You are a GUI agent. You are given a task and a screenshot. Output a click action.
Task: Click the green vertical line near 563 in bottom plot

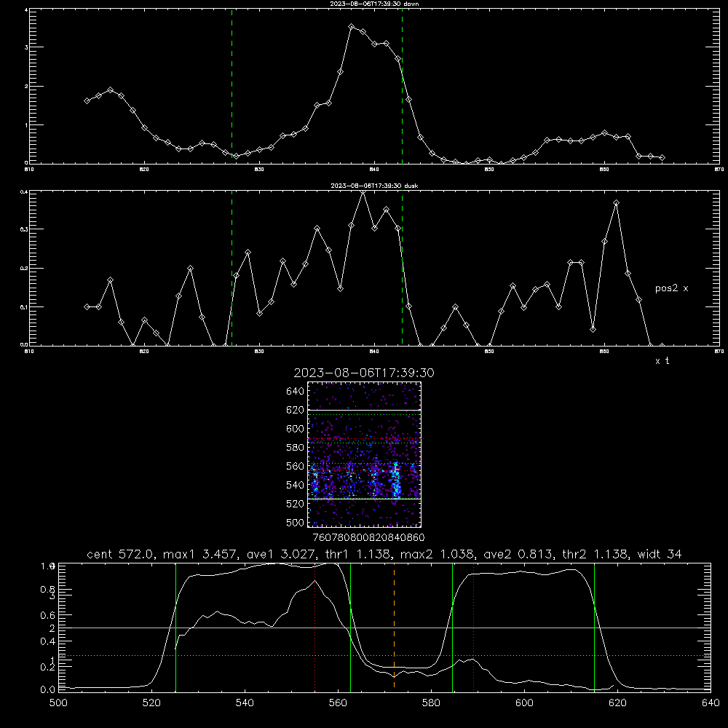(351, 627)
